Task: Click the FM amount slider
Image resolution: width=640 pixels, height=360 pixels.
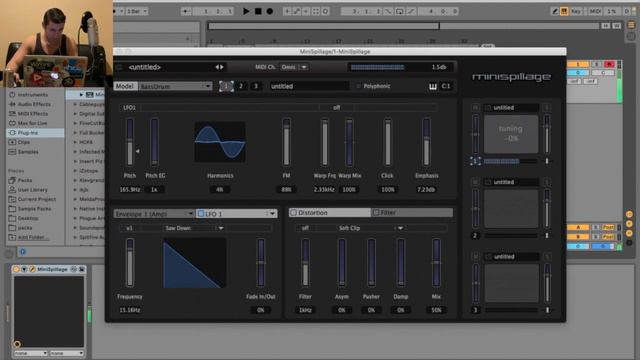Action: (286, 142)
